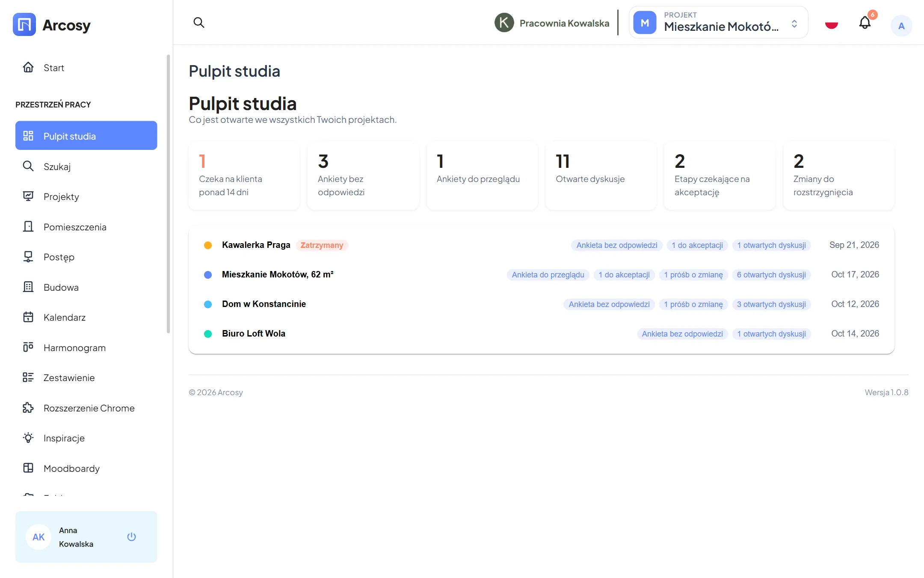Click the 'Ankiety bez odpowiedzi' stat card
This screenshot has height=578, width=924.
[363, 176]
